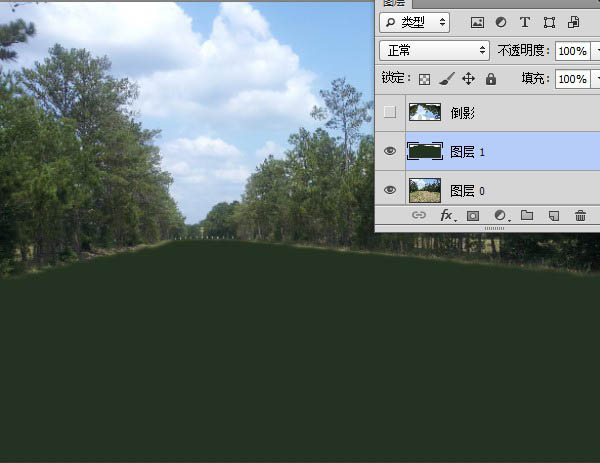Click the shape layer filter icon
Screen dimensions: 600x463
pos(549,22)
